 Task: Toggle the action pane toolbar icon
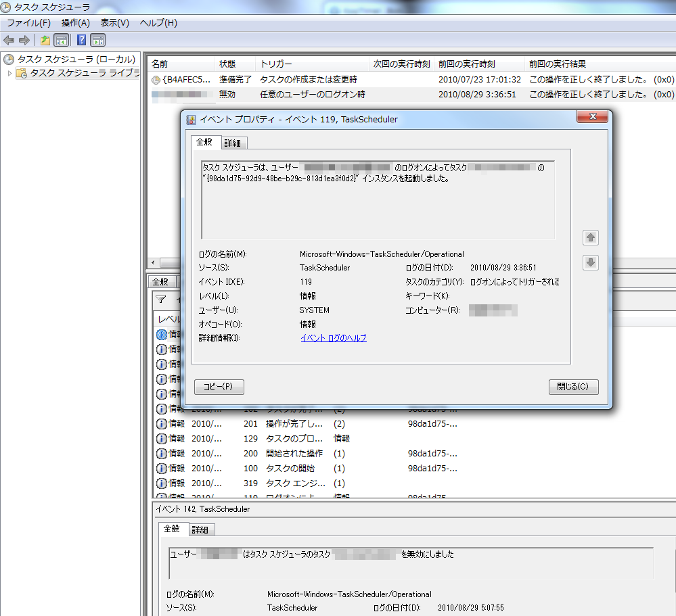click(98, 40)
